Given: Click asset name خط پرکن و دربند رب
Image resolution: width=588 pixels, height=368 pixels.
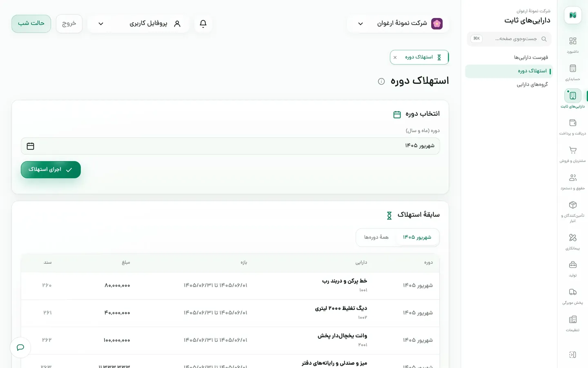Looking at the screenshot, I should (345, 281).
